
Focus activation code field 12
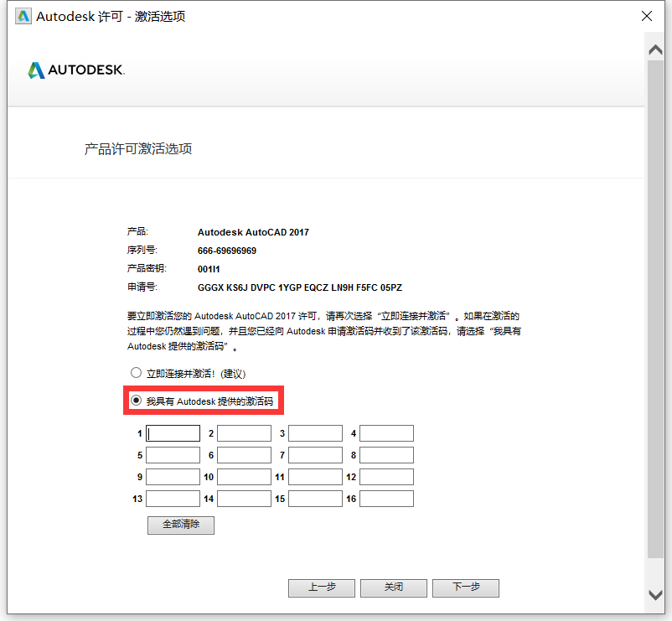click(386, 477)
